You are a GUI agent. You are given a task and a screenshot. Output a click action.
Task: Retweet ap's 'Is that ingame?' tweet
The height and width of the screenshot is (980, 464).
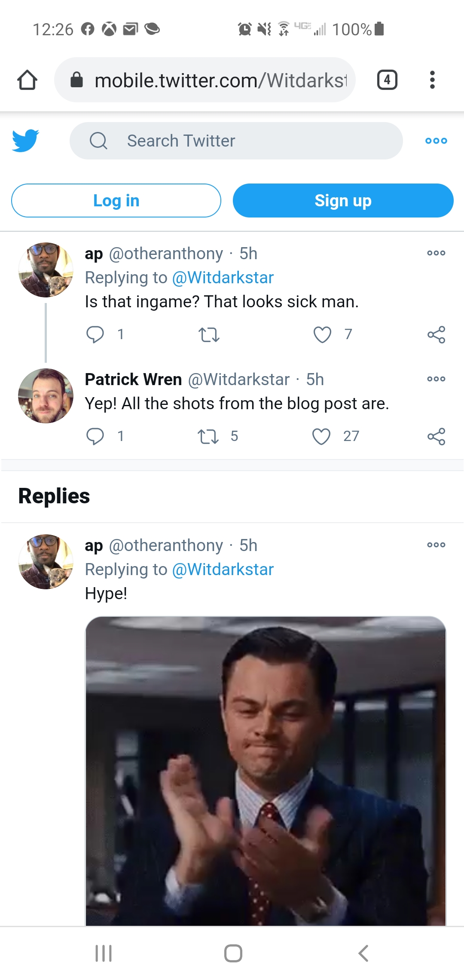[209, 334]
